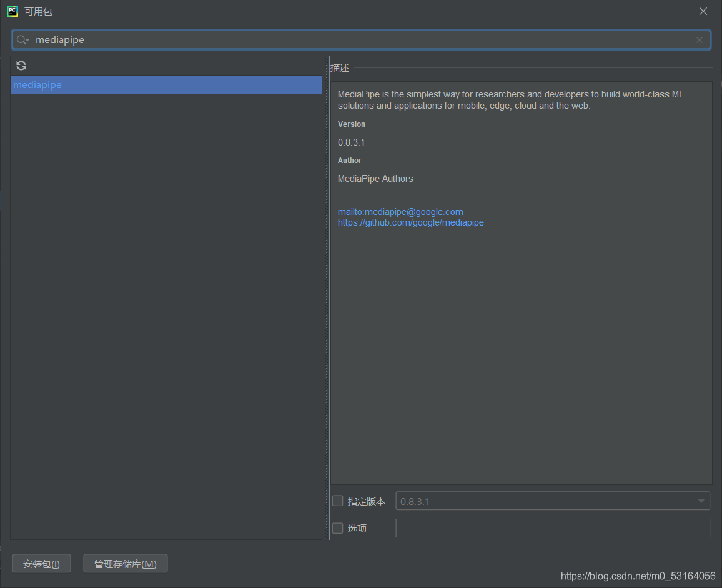
Task: Open the mailto:mediapipe@google.com link
Action: 400,211
